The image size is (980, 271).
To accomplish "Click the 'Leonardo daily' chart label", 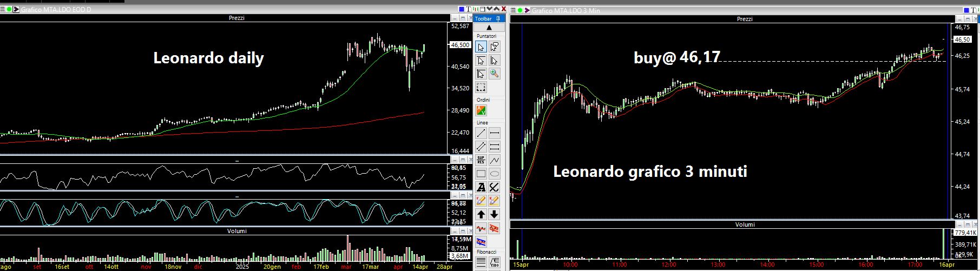I will point(208,58).
